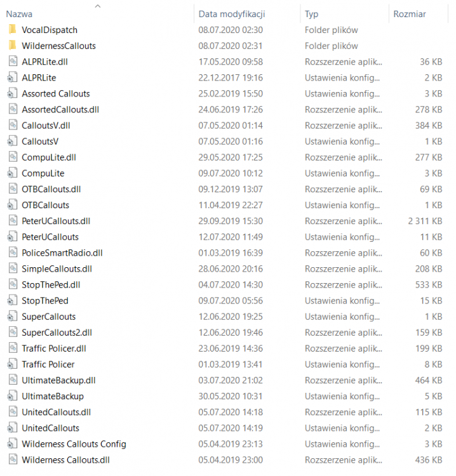456x476 pixels.
Task: Sort files by the Typ column header
Action: 311,14
